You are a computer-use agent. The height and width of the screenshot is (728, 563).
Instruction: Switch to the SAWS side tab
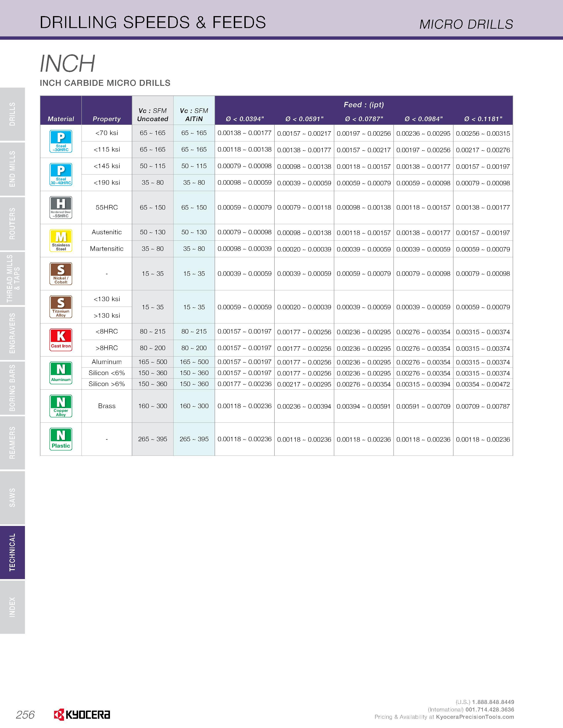12,497
